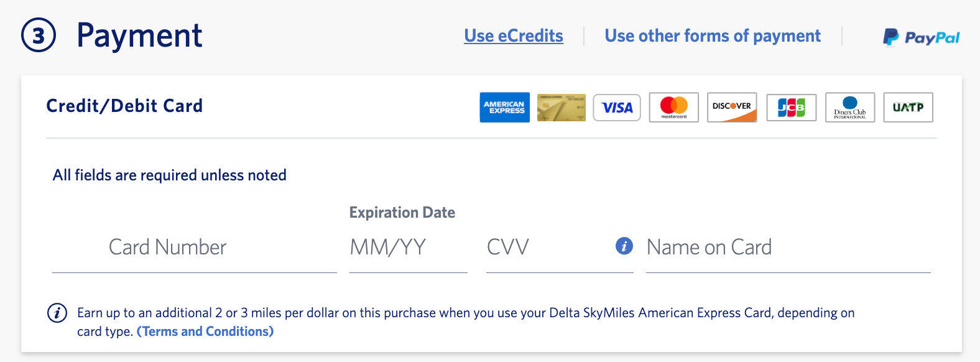Select the Diners Club International logo

click(849, 108)
